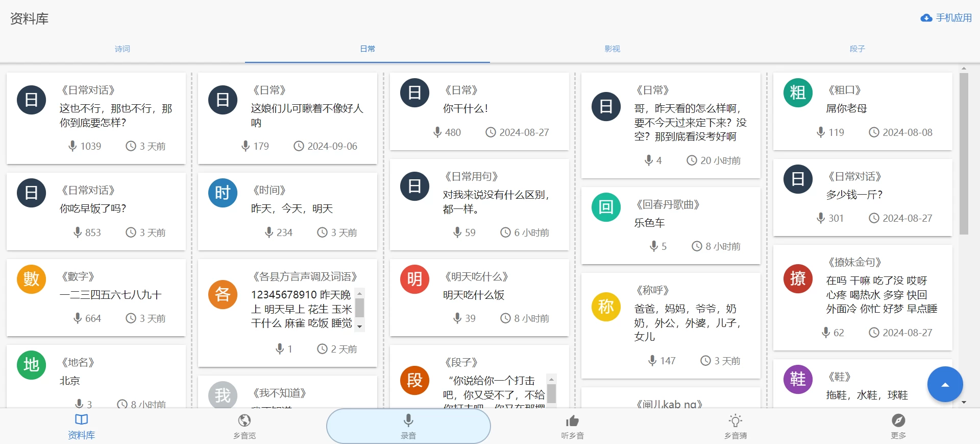Viewport: 980px width, 444px height.
Task: Click the 日 avatar of 多少钱一斤 card
Action: tap(798, 179)
